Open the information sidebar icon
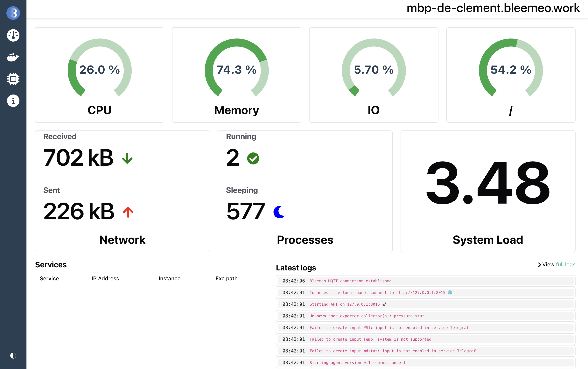Viewport: 588px width, 369px height. (x=13, y=101)
